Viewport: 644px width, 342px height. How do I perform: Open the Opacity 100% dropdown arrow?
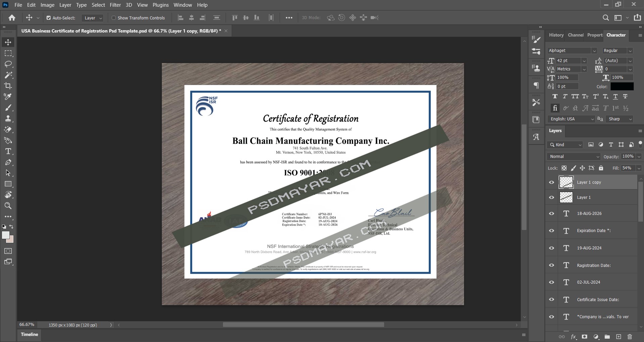639,157
